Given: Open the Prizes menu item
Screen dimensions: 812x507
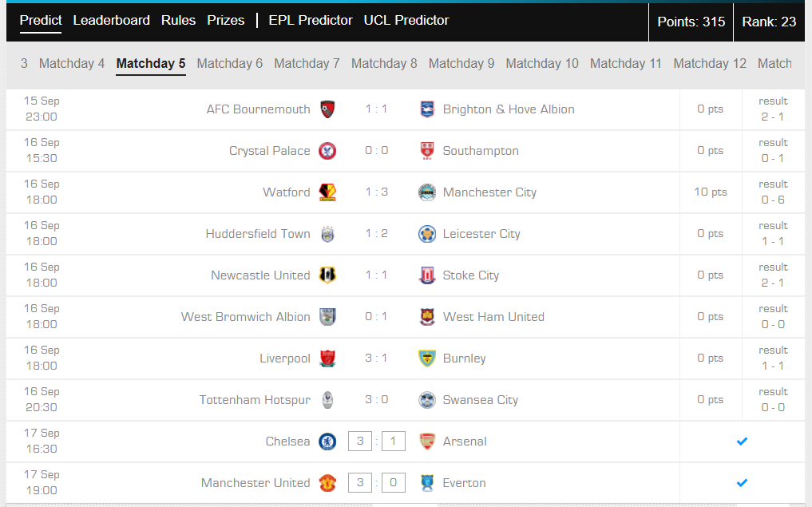Looking at the screenshot, I should click(x=226, y=20).
